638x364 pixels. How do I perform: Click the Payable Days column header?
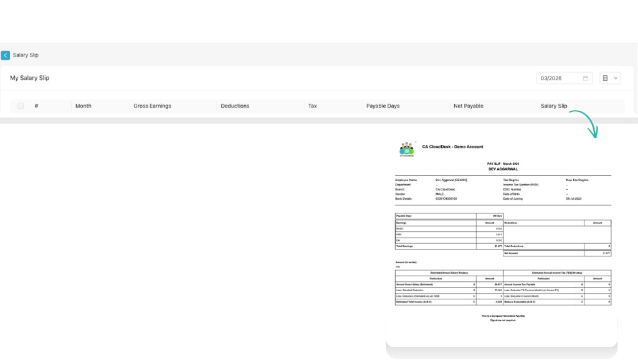(383, 106)
